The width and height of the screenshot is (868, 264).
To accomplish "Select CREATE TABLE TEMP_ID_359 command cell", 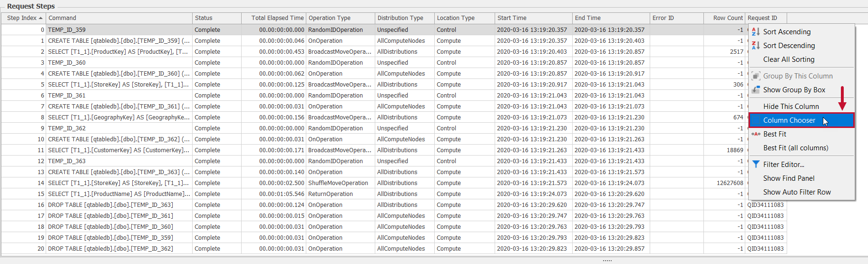I will point(119,41).
